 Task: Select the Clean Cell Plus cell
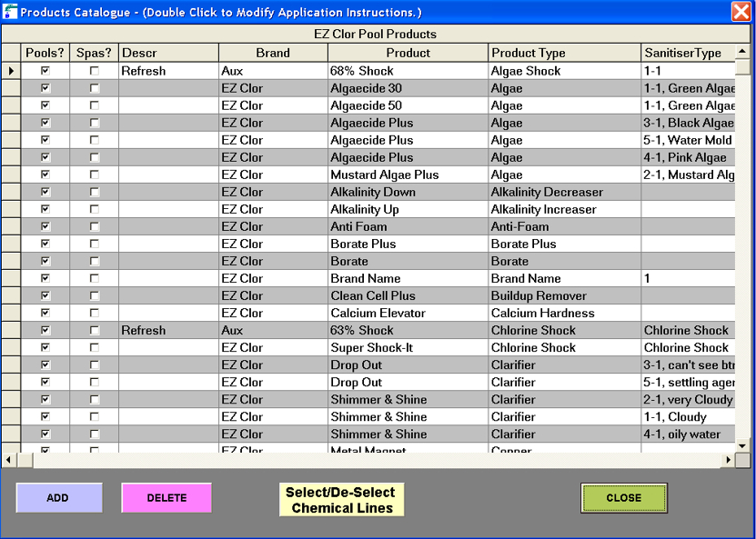click(408, 295)
